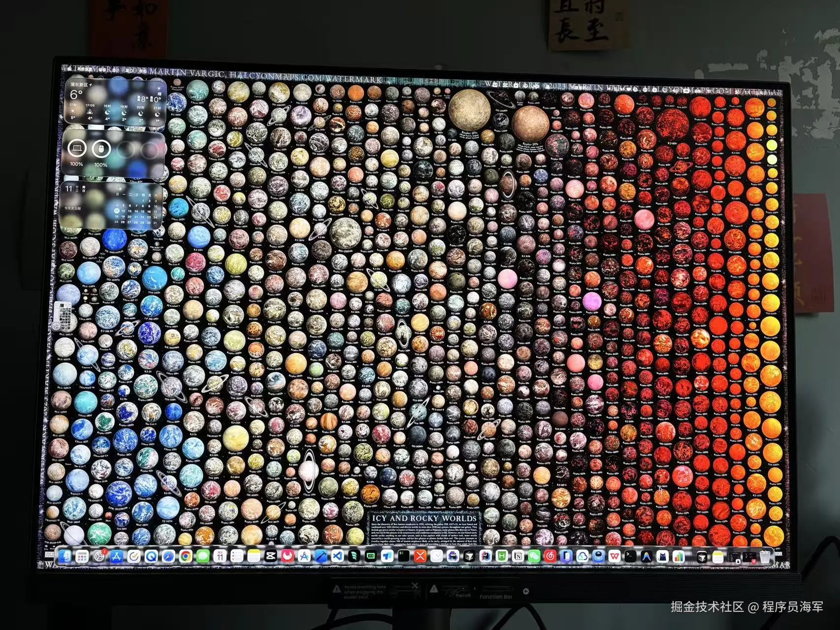This screenshot has width=840, height=630.
Task: Open Launchpad in the Dock
Action: [x=82, y=556]
